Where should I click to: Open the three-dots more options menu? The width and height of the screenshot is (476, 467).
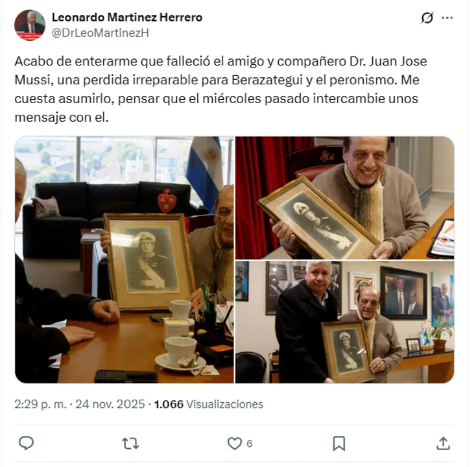coord(447,18)
